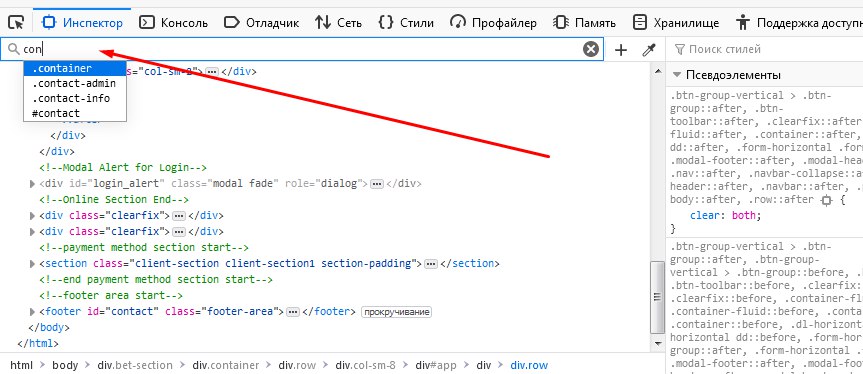Click markup scrollbar down arrow
The image size is (863, 374).
(x=657, y=343)
